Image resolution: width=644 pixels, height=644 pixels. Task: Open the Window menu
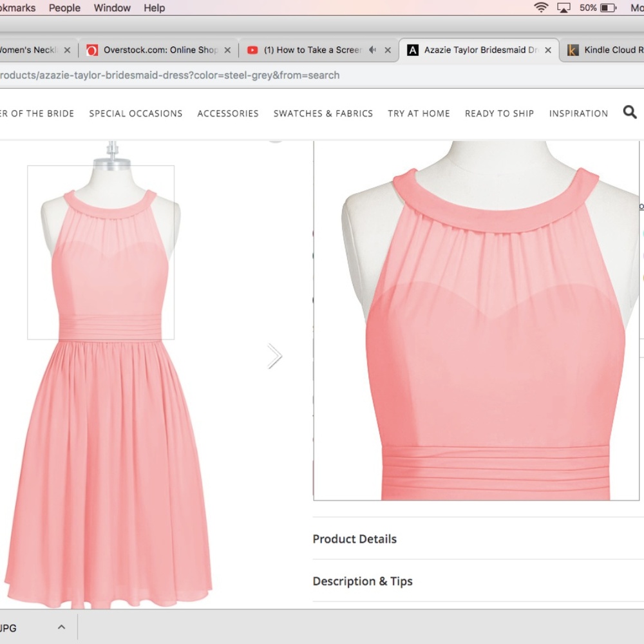pos(112,8)
